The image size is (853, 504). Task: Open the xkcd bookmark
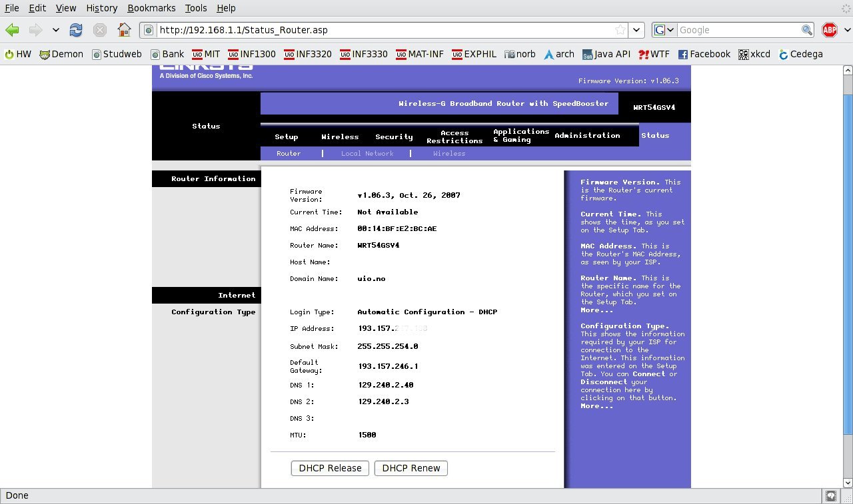pos(754,54)
